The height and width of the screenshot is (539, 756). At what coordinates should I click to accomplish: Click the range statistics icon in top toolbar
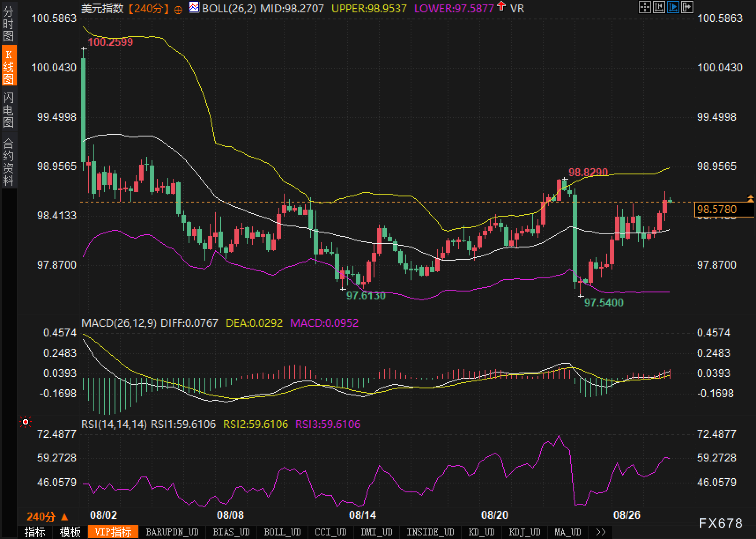tap(659, 7)
